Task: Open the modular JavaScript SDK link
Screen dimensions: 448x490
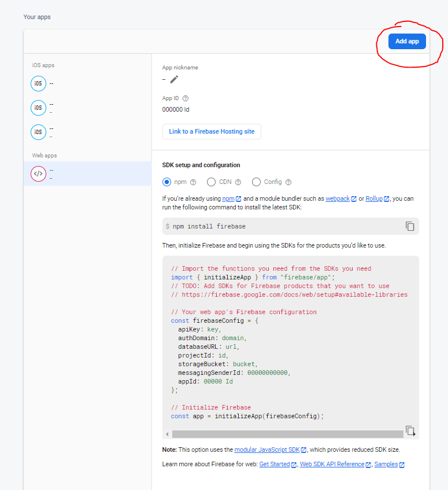Action: coord(267,450)
